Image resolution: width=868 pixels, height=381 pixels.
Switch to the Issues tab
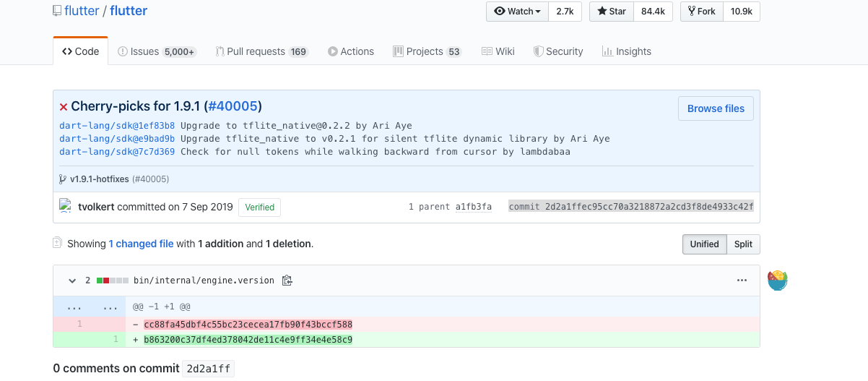point(157,51)
